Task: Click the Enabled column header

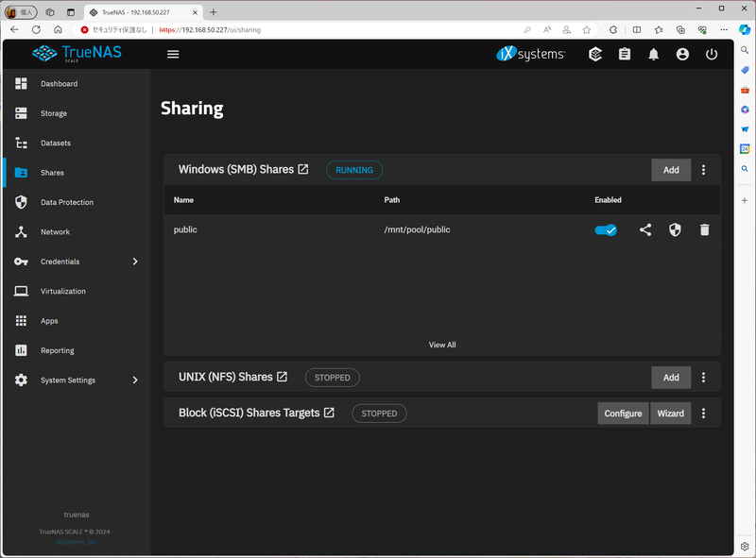Action: (608, 200)
